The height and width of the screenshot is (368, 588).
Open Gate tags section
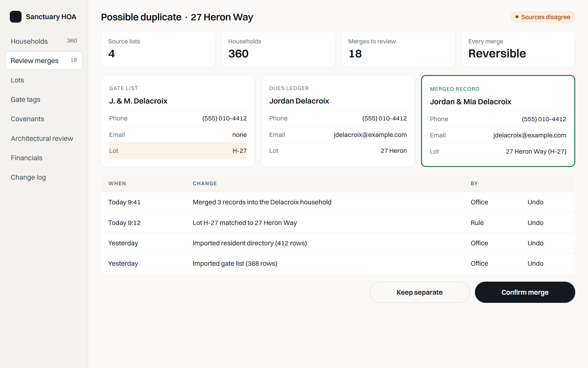coord(44,99)
